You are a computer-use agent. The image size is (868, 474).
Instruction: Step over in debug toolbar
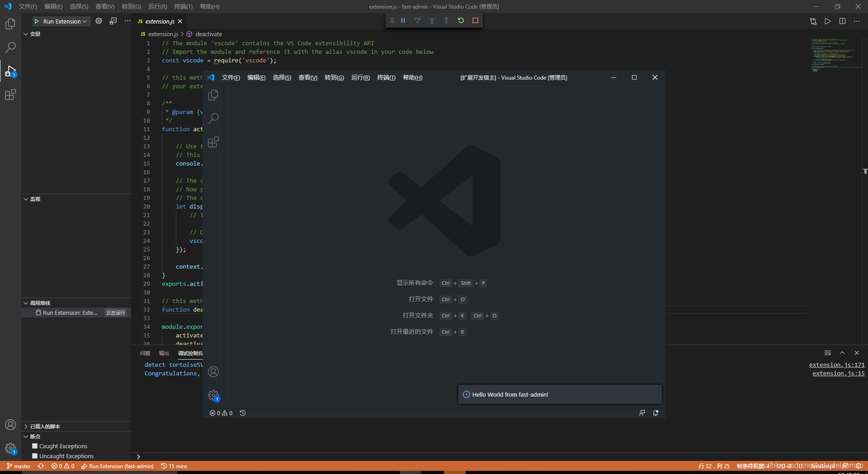[x=417, y=20]
